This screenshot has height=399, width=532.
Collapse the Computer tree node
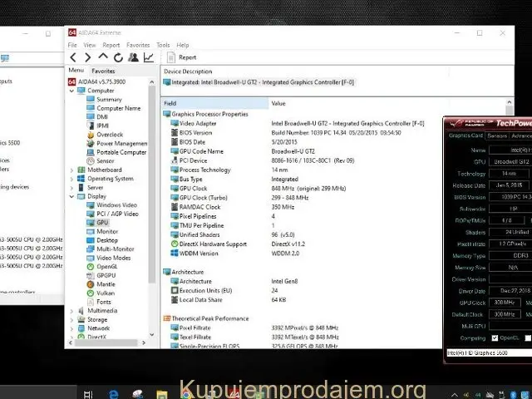coord(71,91)
